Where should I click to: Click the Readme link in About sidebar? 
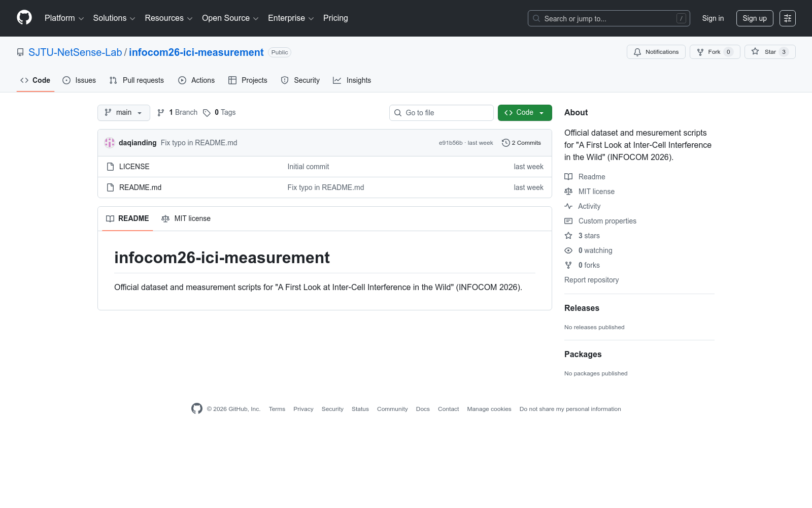[x=585, y=177]
